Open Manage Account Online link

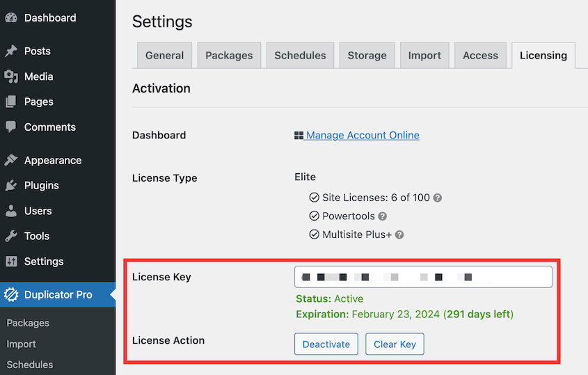pos(363,136)
